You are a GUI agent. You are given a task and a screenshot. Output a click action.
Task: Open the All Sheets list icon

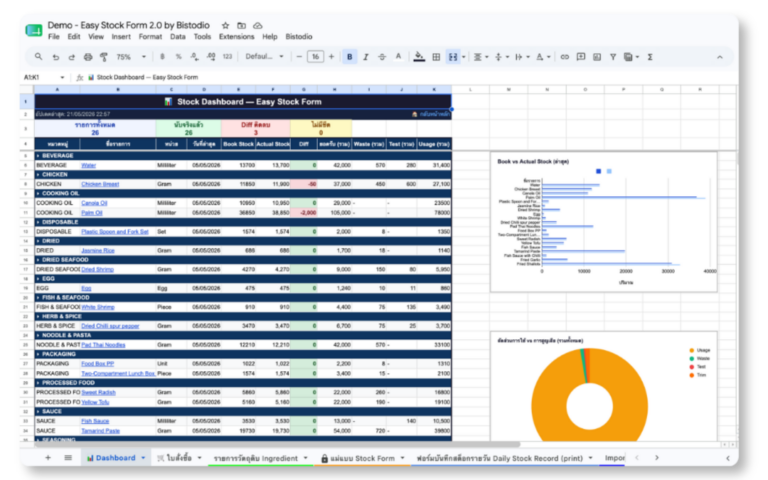tap(68, 457)
